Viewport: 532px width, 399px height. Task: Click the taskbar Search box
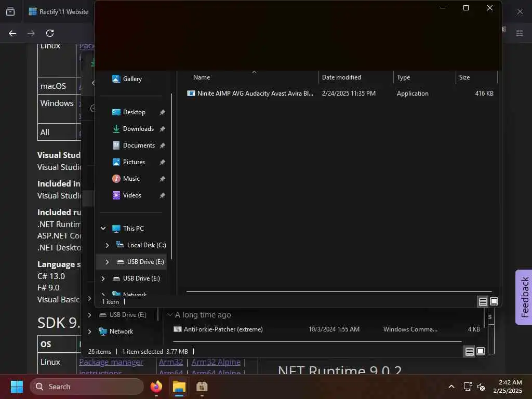[87, 387]
